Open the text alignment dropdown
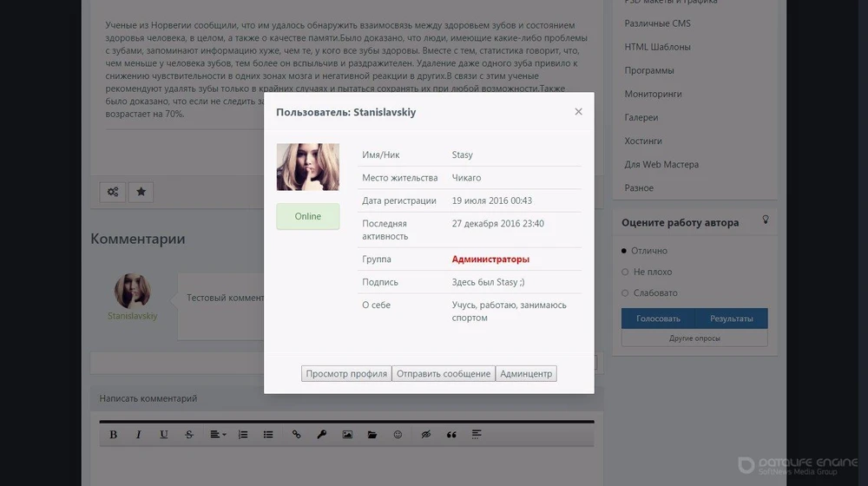This screenshot has height=486, width=868. click(x=218, y=435)
